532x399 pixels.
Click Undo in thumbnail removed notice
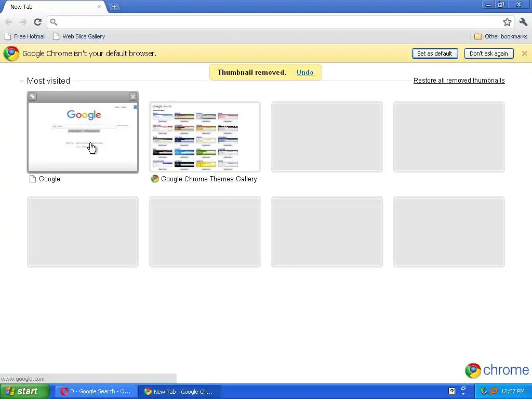pyautogui.click(x=304, y=72)
